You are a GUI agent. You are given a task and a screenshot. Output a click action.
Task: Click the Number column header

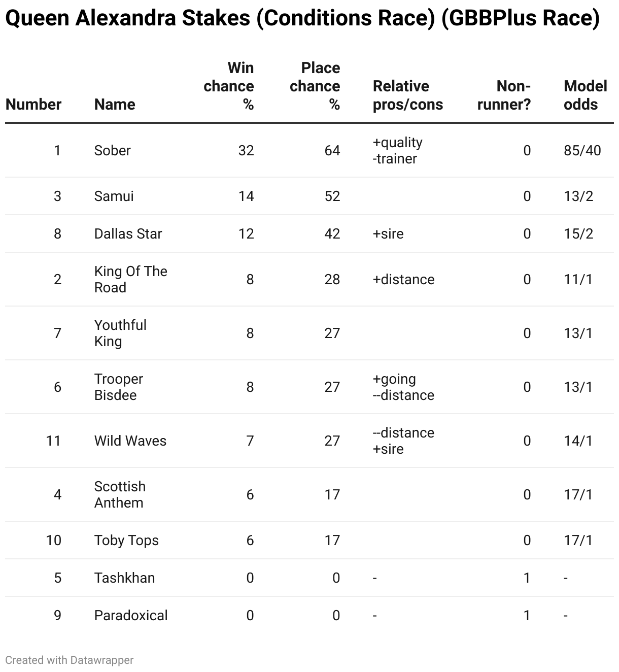(33, 104)
